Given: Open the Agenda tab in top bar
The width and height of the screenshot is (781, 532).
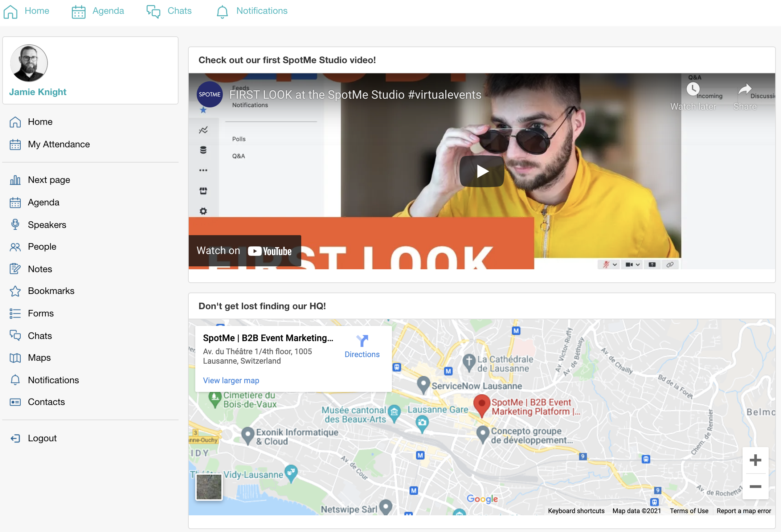Looking at the screenshot, I should click(x=98, y=11).
